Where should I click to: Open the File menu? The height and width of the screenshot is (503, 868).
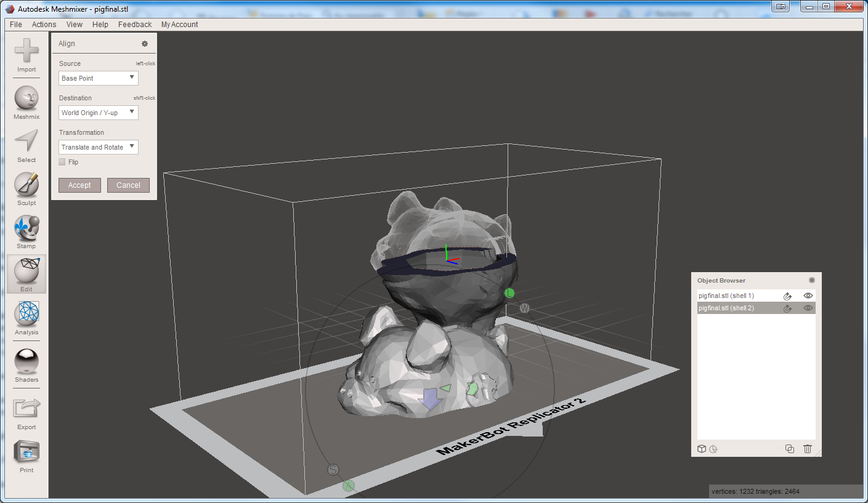pos(16,25)
